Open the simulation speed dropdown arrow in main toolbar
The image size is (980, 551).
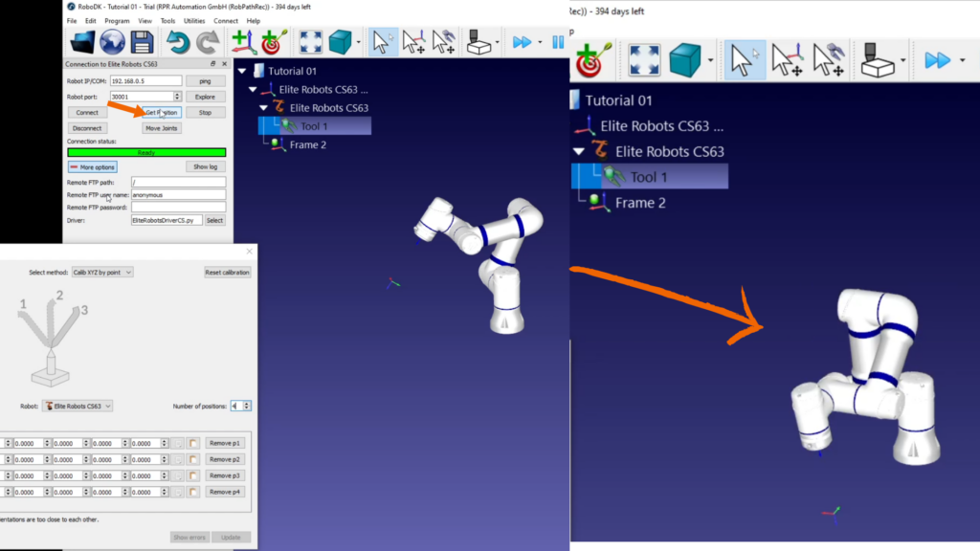pos(540,42)
